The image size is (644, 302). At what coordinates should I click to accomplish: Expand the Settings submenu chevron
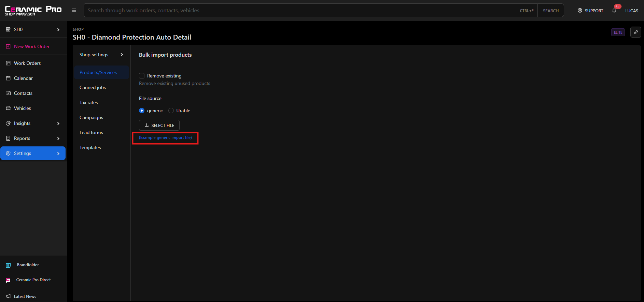(x=58, y=154)
